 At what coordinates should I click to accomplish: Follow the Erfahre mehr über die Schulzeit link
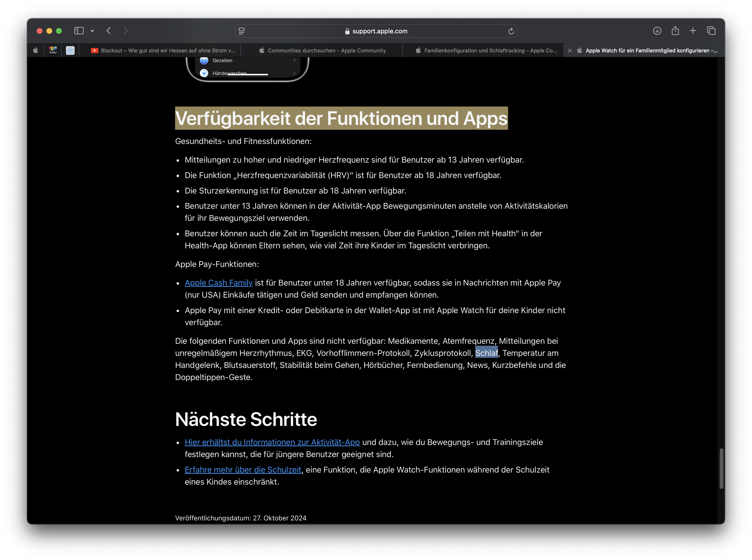(243, 469)
